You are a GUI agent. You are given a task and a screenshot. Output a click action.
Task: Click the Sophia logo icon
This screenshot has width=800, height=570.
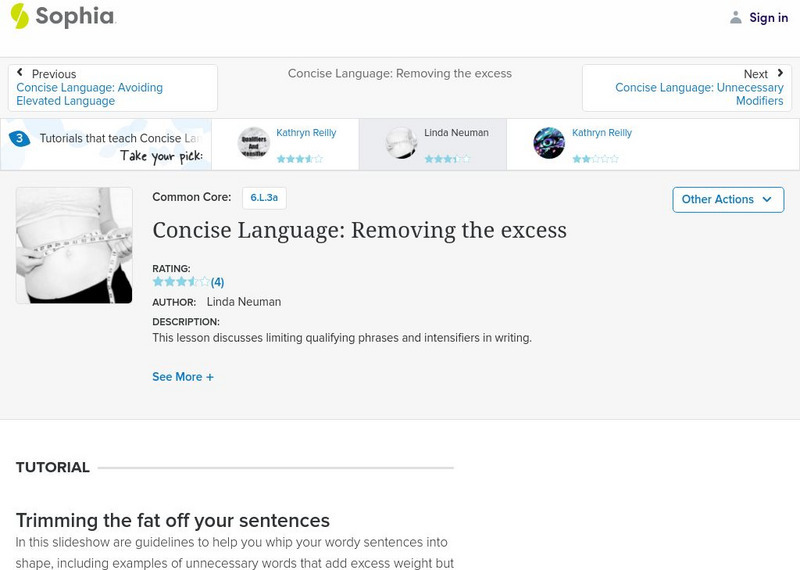coord(20,16)
